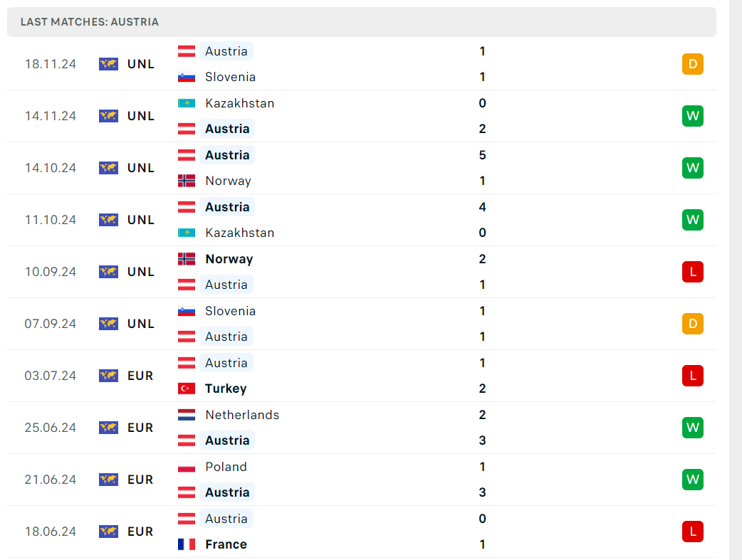The height and width of the screenshot is (560, 742).
Task: Click the Austria flag in the 03.07.24 match
Action: pos(187,363)
